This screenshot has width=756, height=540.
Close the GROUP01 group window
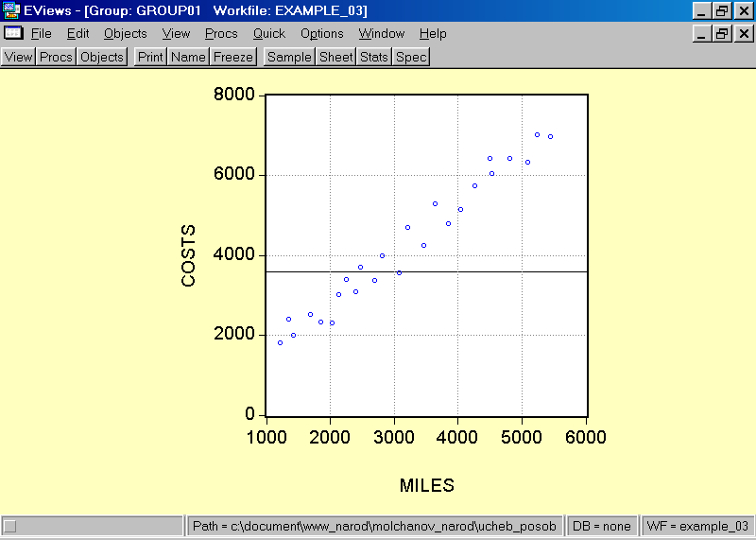tap(744, 33)
